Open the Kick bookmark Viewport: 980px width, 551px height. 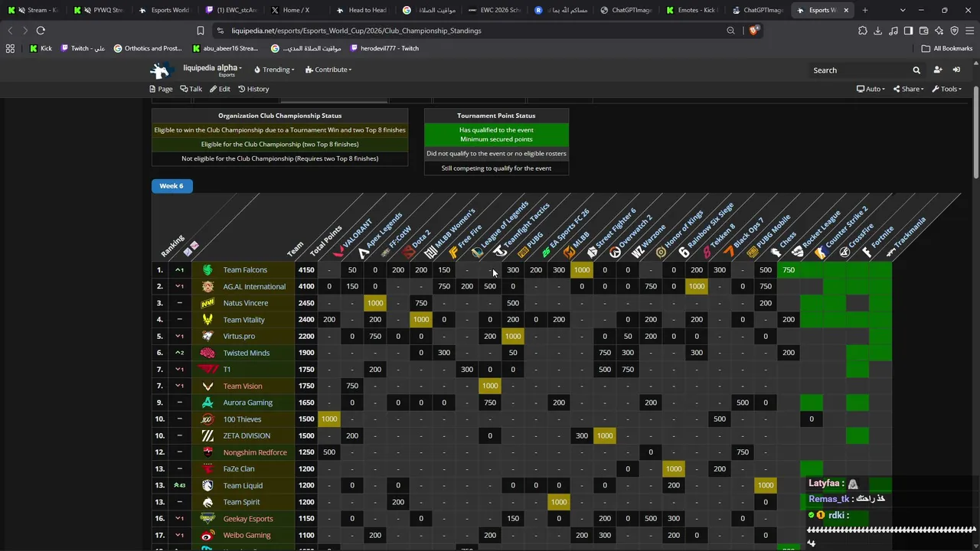[x=41, y=48]
